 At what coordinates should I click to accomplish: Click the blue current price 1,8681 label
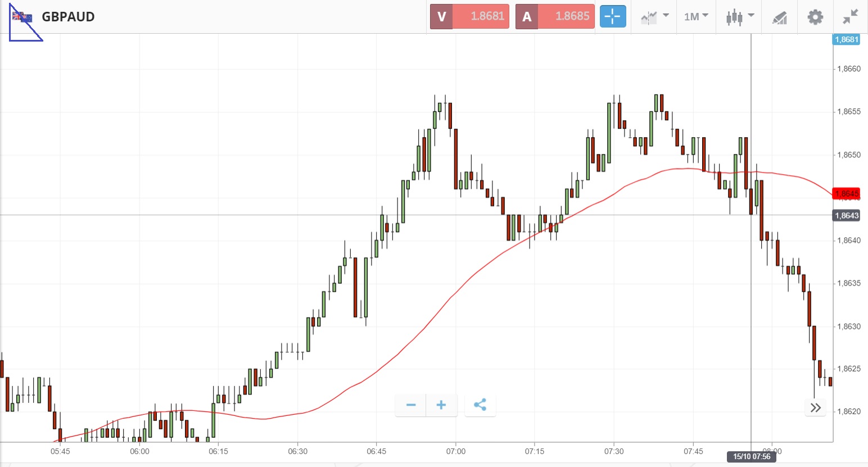click(x=846, y=39)
